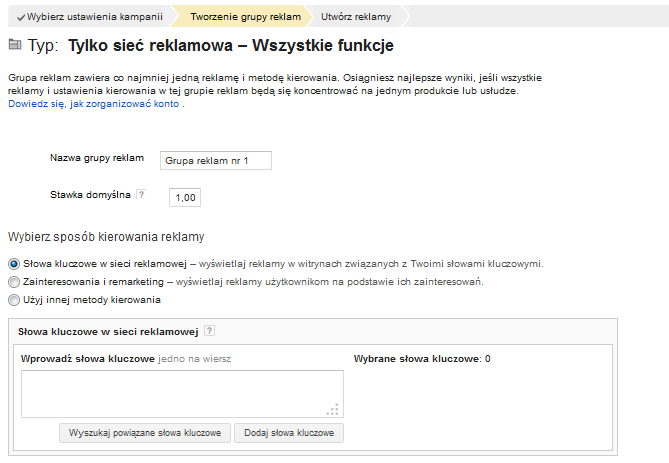669x463 pixels.
Task: Click inside the keywords entry textarea
Action: (x=181, y=393)
